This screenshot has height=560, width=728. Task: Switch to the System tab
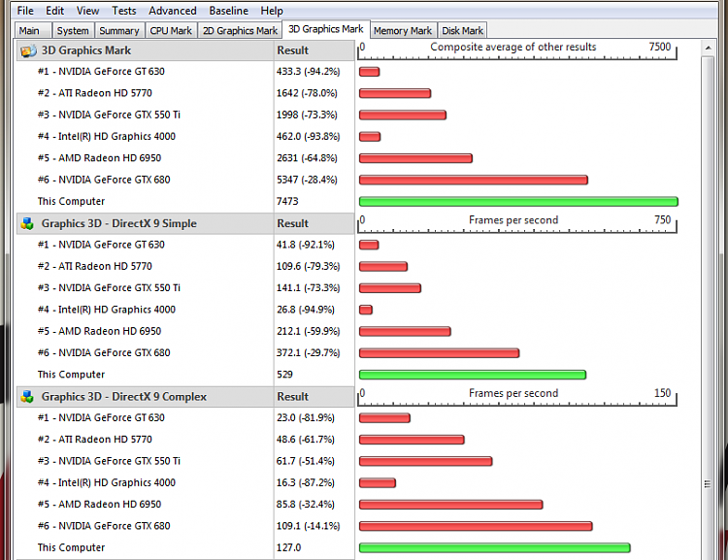(x=74, y=31)
